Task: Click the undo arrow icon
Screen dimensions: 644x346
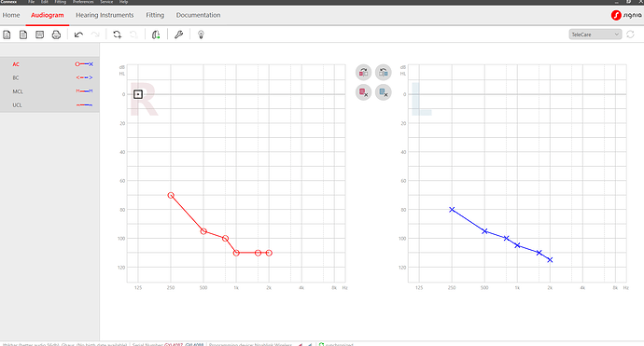Action: (x=78, y=35)
